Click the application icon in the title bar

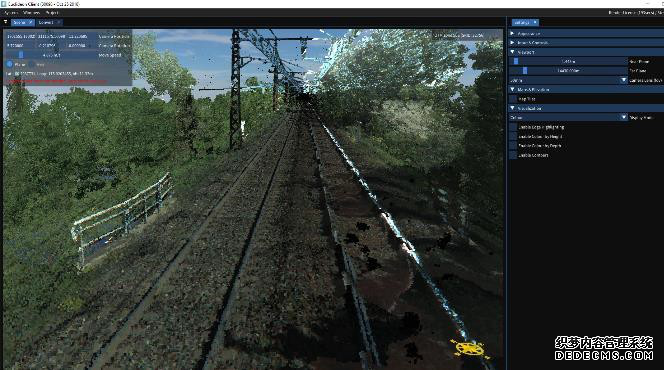pos(3,4)
